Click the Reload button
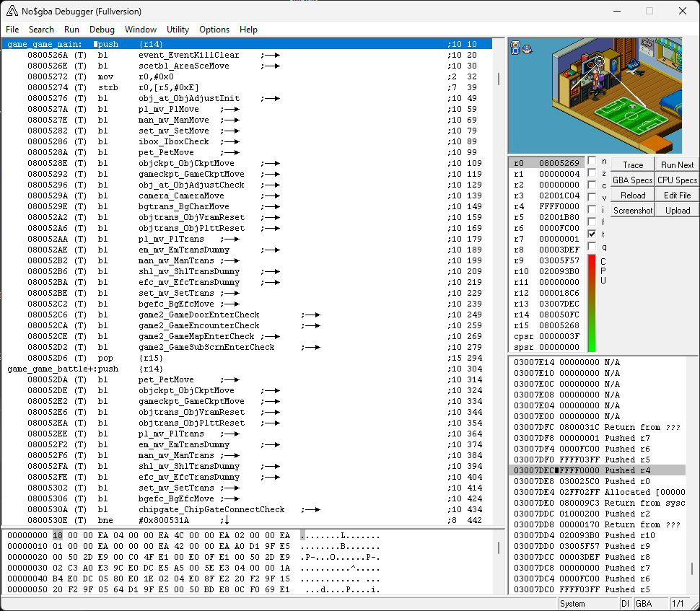The height and width of the screenshot is (611, 700). pyautogui.click(x=633, y=195)
